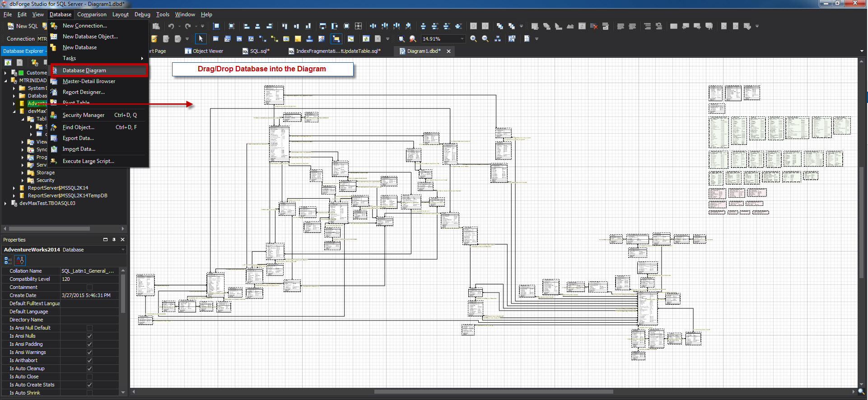Toggle the Is Ansi Warnings checkbox
The width and height of the screenshot is (868, 400).
[89, 352]
